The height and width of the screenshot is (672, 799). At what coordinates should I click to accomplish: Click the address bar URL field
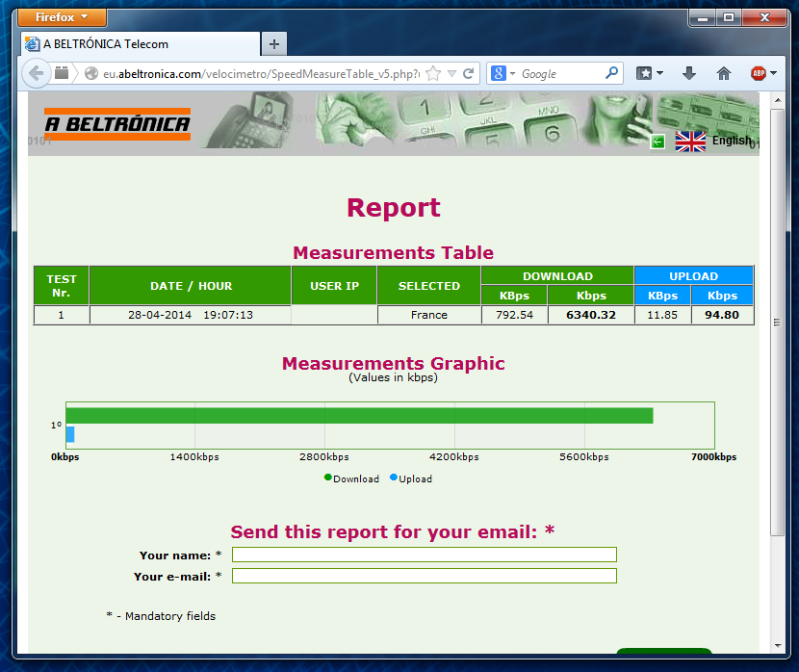[x=262, y=74]
